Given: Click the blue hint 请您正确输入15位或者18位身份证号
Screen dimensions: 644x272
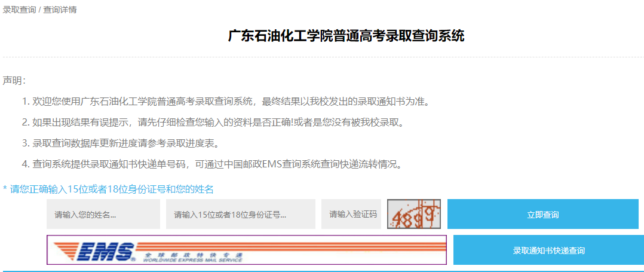Looking at the screenshot, I should click(x=109, y=190).
